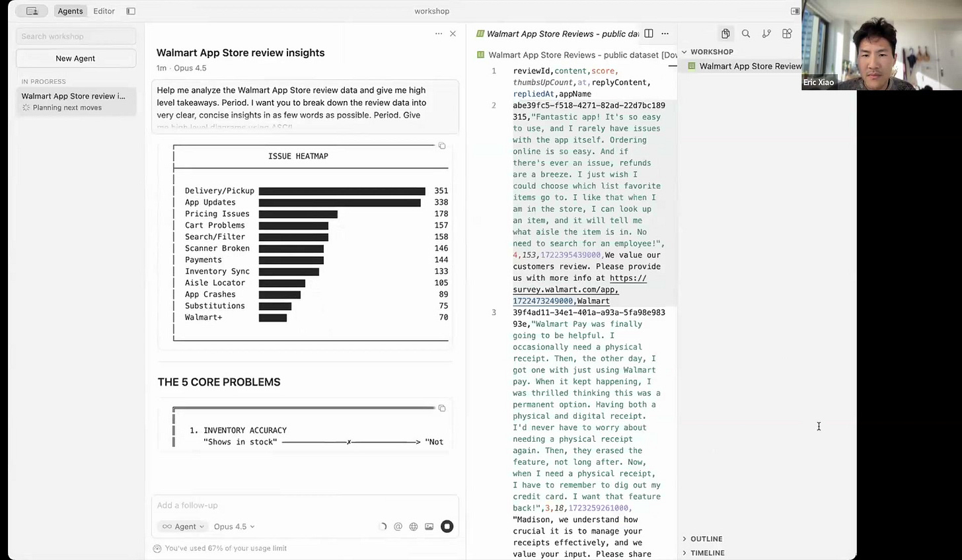
Task: Click the Add a follow-up input
Action: click(x=305, y=505)
